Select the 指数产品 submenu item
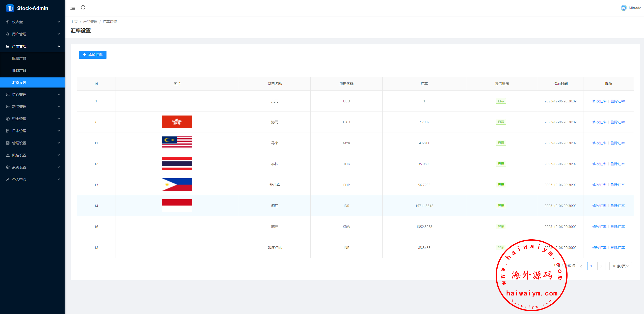The width and height of the screenshot is (644, 314). (19, 70)
